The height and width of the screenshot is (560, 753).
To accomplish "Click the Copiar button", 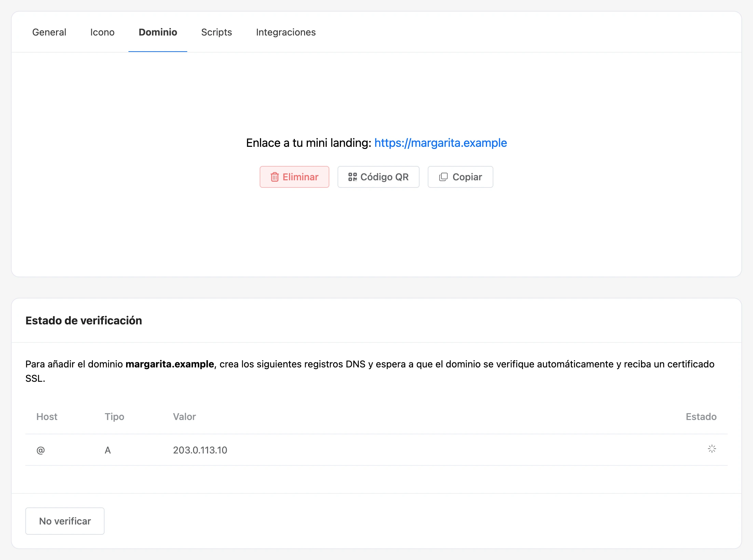I will 461,177.
